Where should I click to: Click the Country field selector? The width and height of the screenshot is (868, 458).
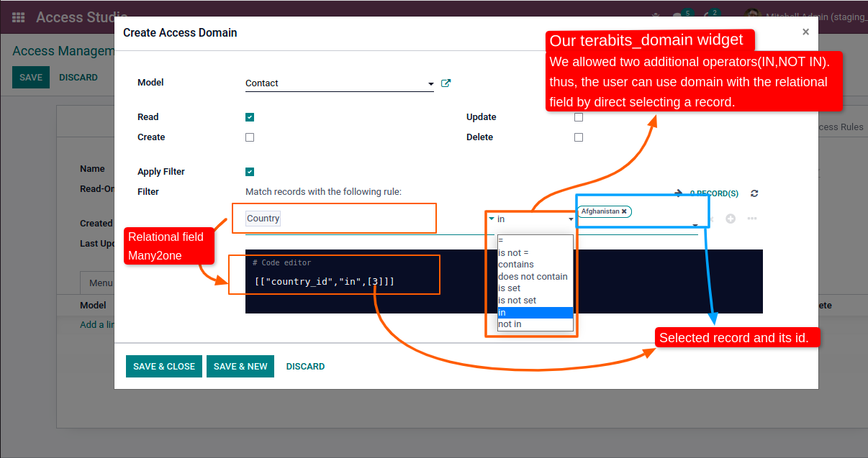tap(263, 219)
